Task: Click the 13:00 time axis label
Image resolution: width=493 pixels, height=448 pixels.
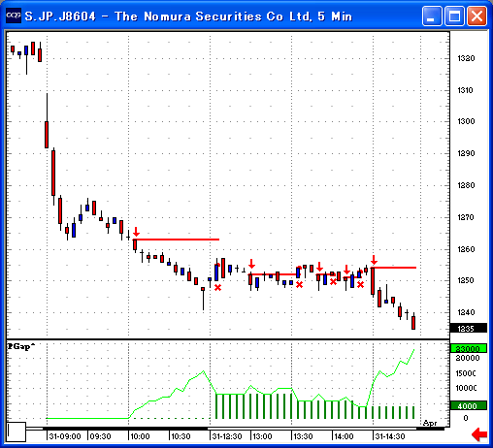Action: pos(262,436)
